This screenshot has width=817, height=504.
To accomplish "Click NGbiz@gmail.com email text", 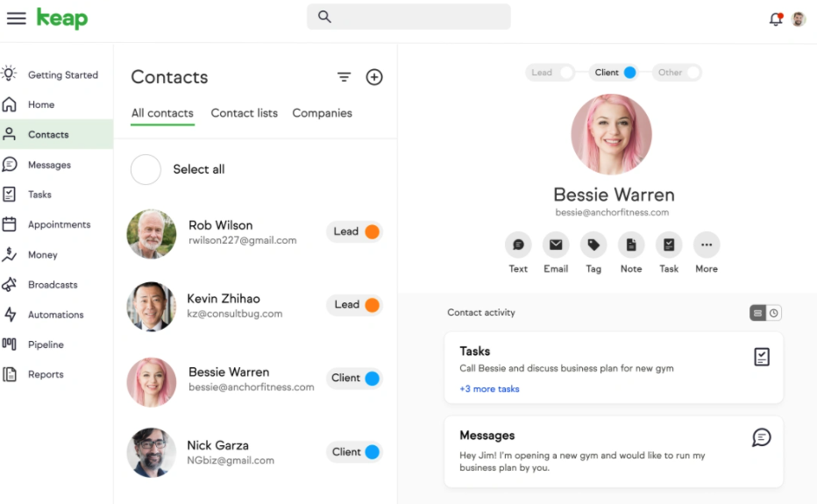I will 231,460.
